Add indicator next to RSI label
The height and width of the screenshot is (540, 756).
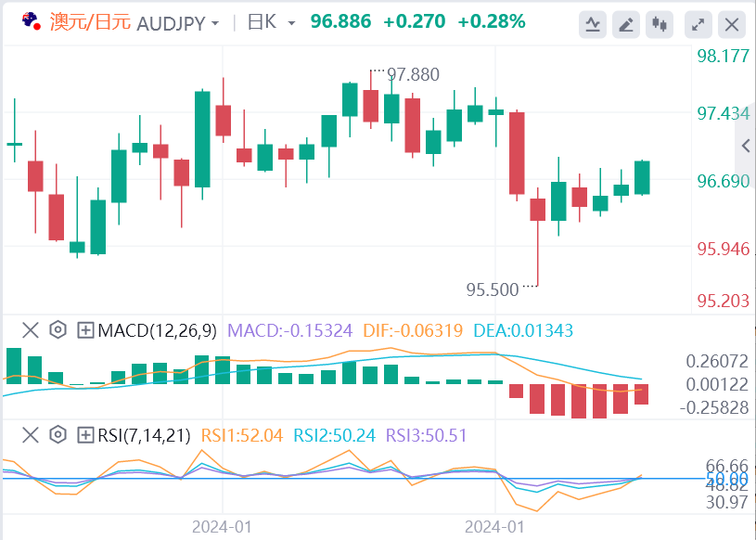[85, 435]
